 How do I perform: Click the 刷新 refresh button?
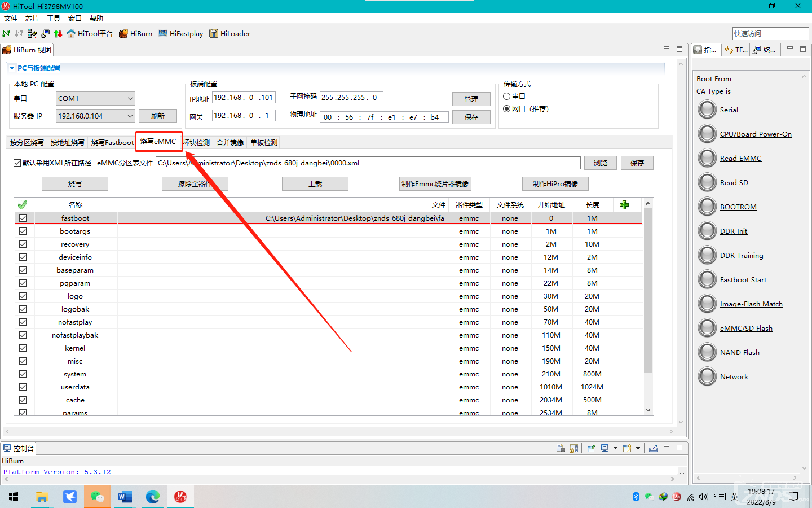click(x=158, y=116)
